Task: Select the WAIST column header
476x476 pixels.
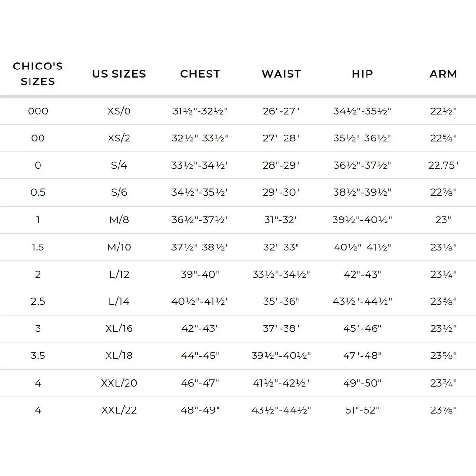Action: click(281, 74)
